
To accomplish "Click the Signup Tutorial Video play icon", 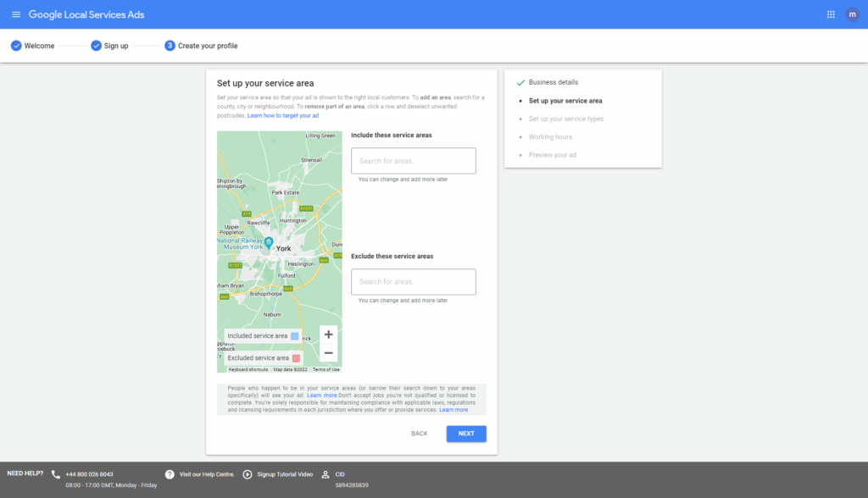I will pos(248,474).
